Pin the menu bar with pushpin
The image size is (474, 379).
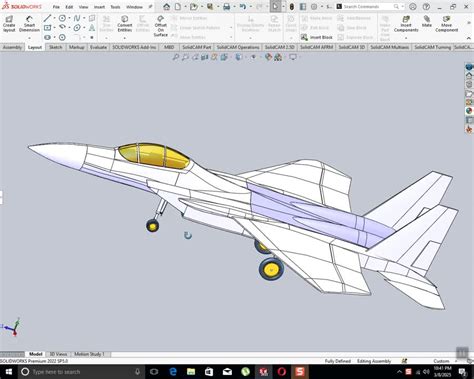pos(150,6)
